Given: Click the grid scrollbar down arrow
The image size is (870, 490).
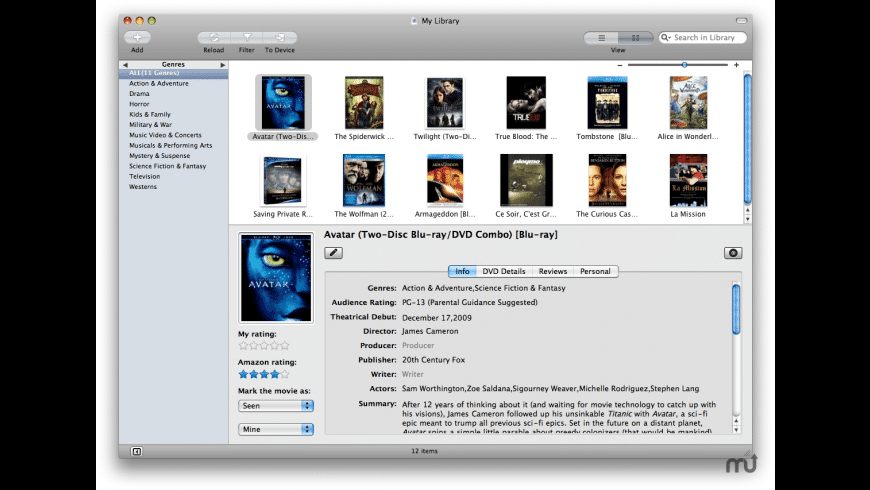Looking at the screenshot, I should pos(747,219).
